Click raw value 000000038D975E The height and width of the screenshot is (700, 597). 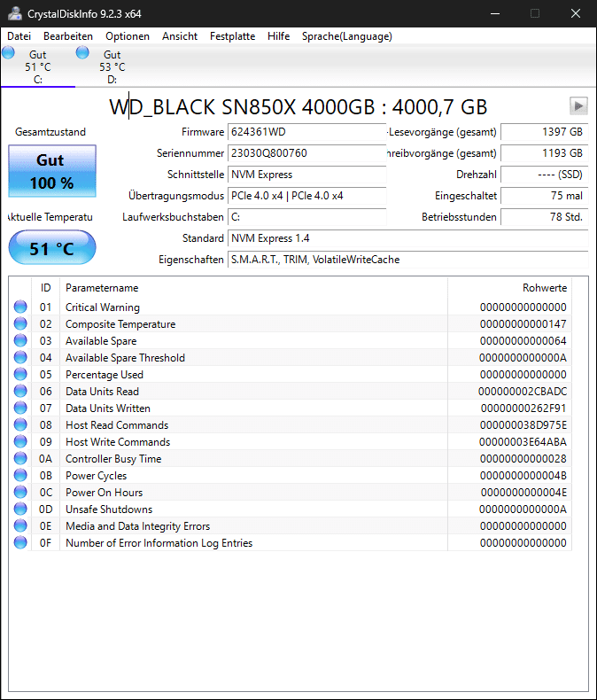coord(523,425)
